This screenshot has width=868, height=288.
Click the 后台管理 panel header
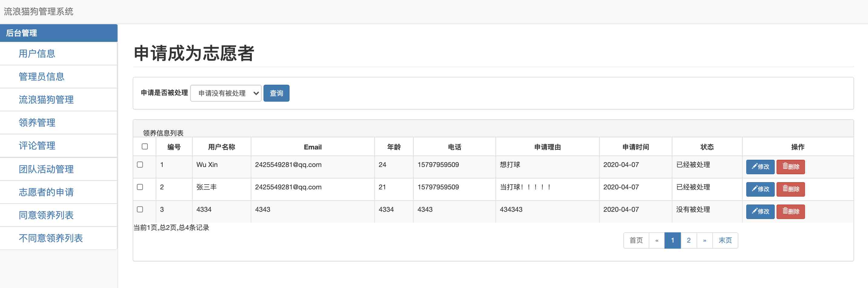coord(59,33)
